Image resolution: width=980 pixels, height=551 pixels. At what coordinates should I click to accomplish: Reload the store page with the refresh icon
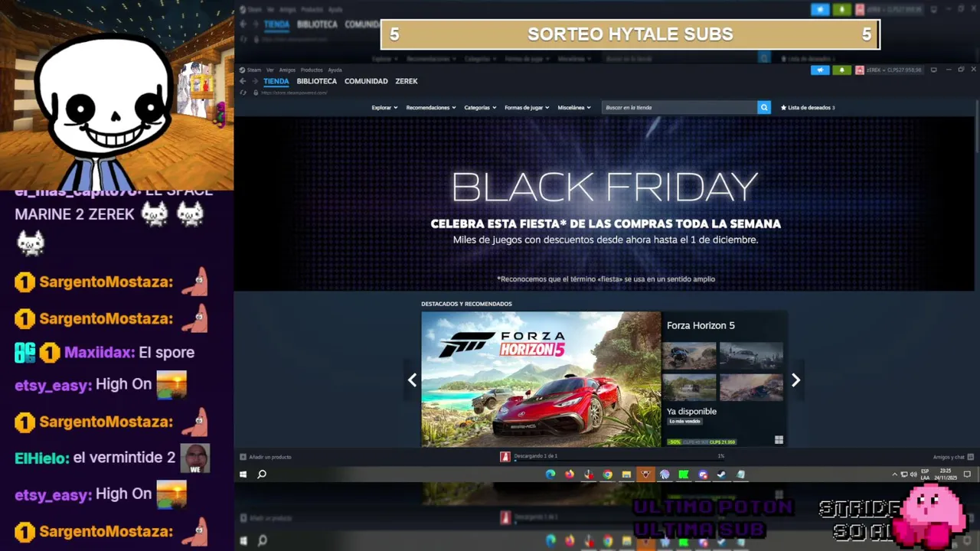click(x=243, y=93)
